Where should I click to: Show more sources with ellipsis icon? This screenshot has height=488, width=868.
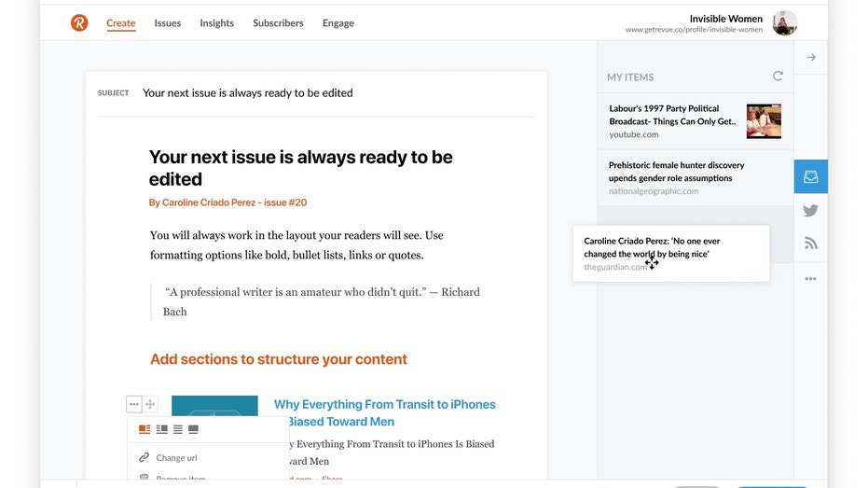point(811,279)
